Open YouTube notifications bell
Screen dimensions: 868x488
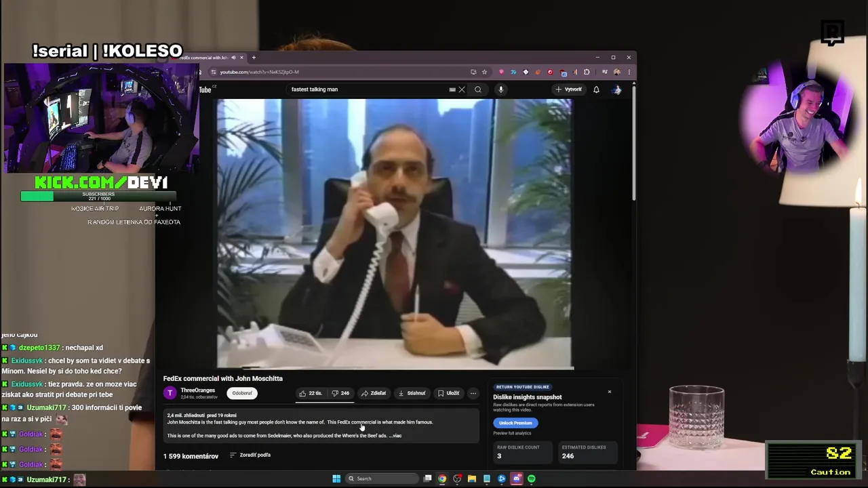[596, 89]
